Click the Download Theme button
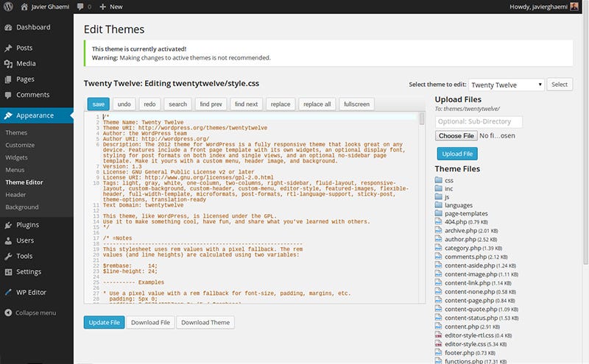This screenshot has height=364, width=589. click(205, 322)
